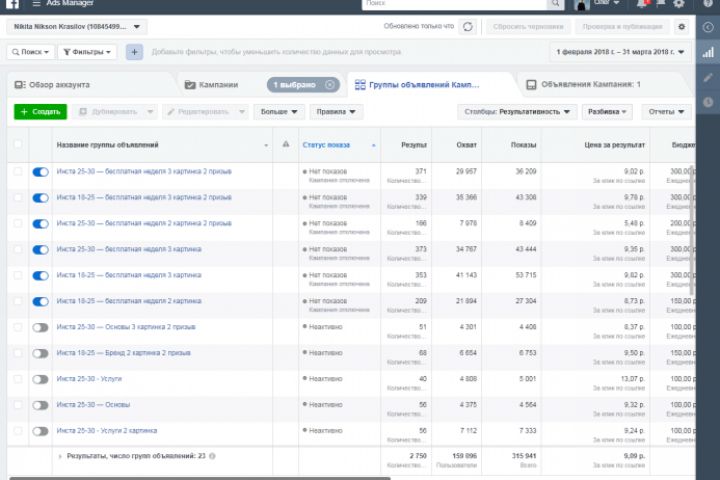Viewport: 720px width, 480px height.
Task: Open the charts icon in right sidebar
Action: 708,52
